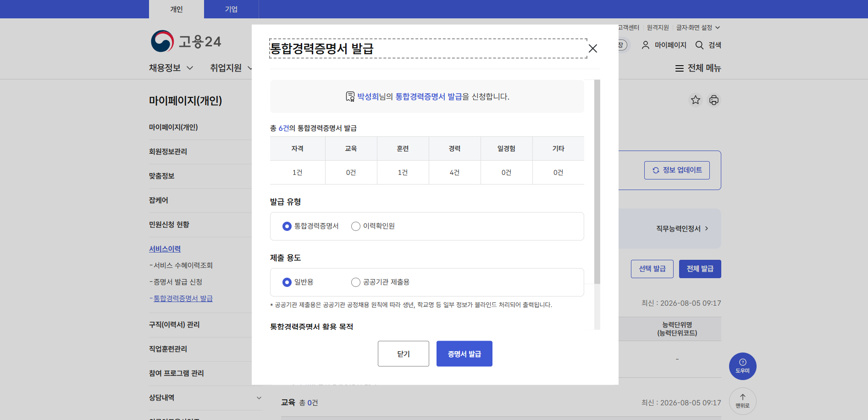The height and width of the screenshot is (420, 868).
Task: Click 닫기 button in dialog
Action: point(404,354)
